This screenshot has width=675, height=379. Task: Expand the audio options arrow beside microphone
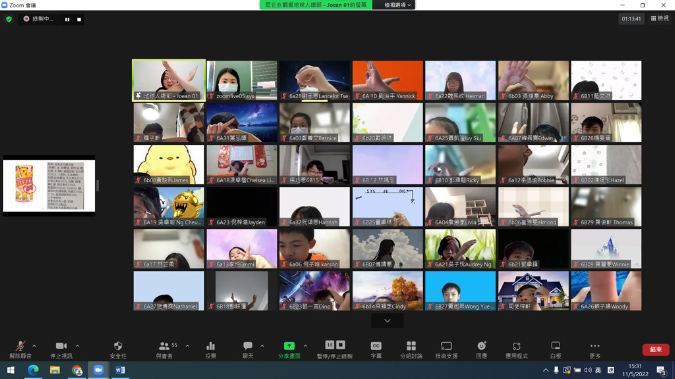coord(34,346)
